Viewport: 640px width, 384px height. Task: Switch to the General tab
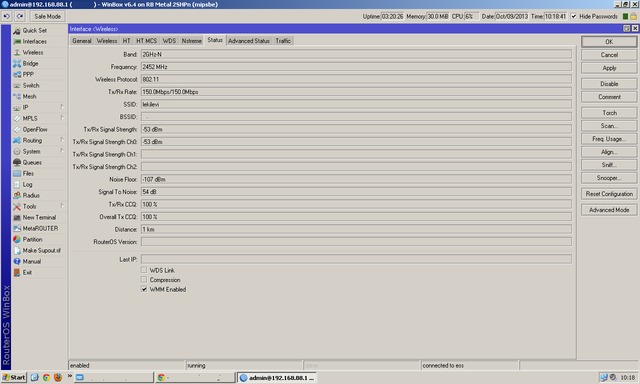coord(82,41)
